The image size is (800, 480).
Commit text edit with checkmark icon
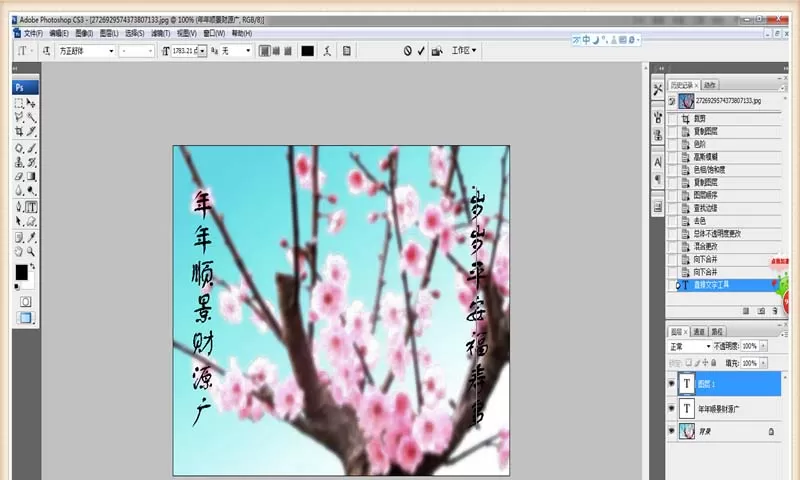coord(421,51)
